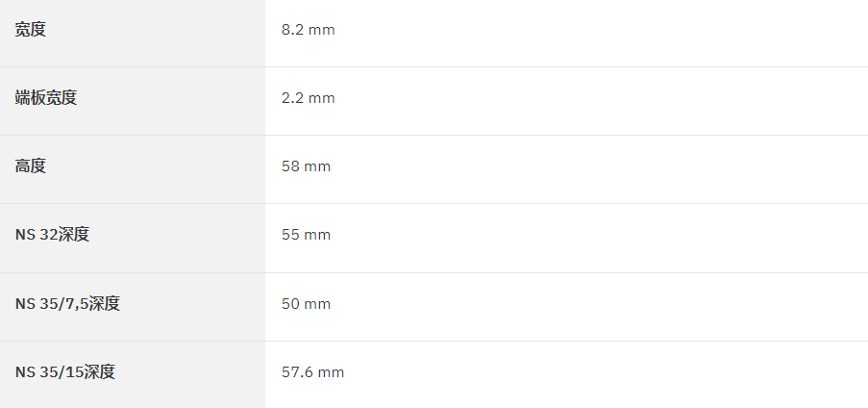Click the number 55 in NS 32 row
This screenshot has height=408, width=868.
point(290,235)
